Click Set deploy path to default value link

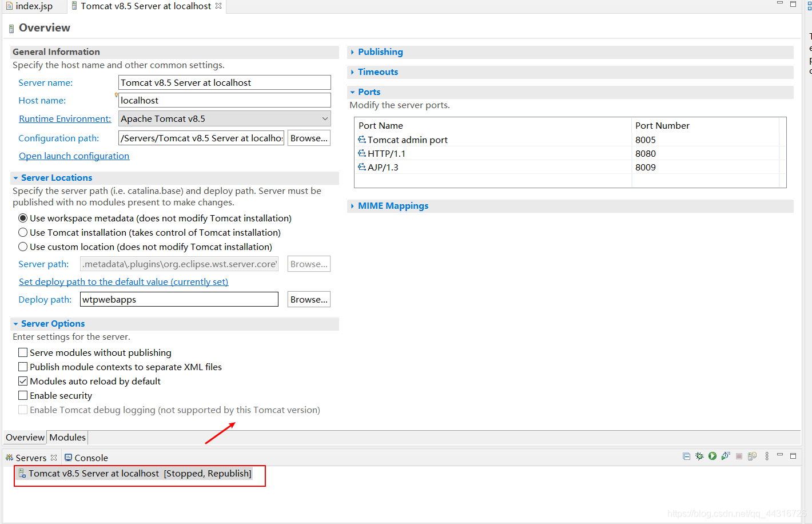click(x=124, y=281)
